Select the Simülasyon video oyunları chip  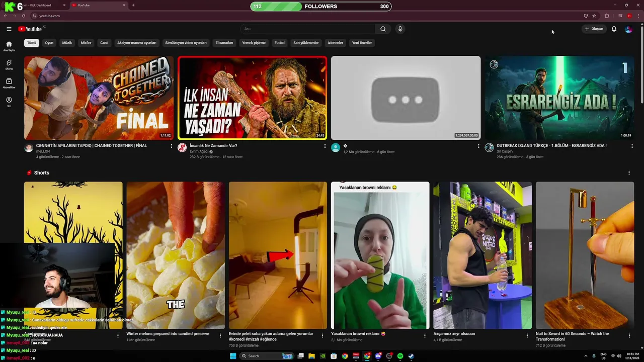pyautogui.click(x=186, y=43)
